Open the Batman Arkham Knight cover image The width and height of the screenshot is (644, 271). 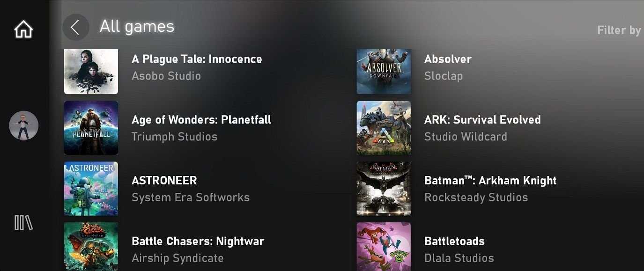point(384,189)
